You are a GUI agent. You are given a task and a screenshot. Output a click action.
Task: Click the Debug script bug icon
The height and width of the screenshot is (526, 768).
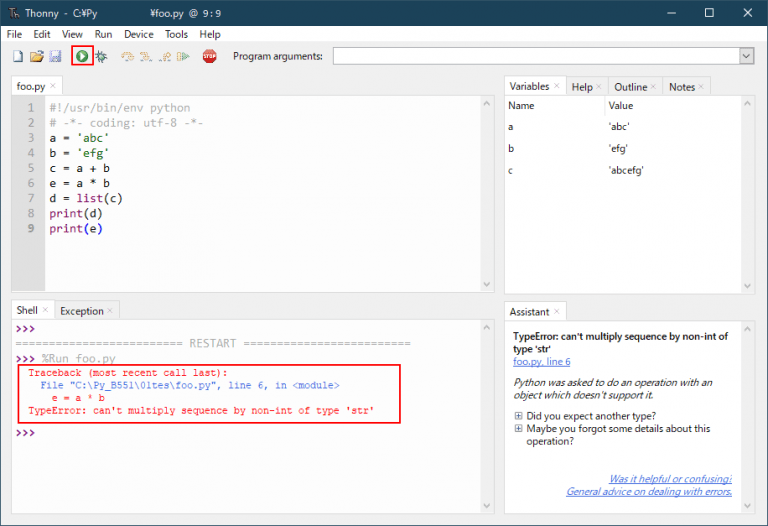coord(102,57)
